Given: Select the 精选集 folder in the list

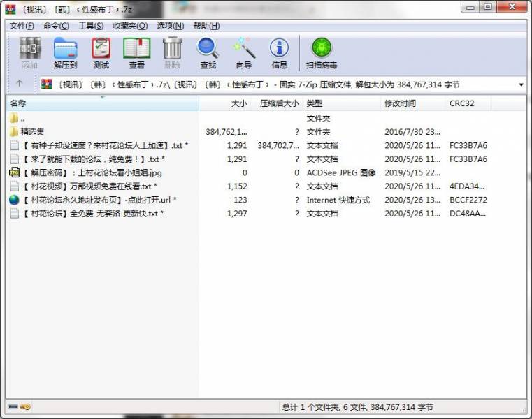Looking at the screenshot, I should (32, 131).
